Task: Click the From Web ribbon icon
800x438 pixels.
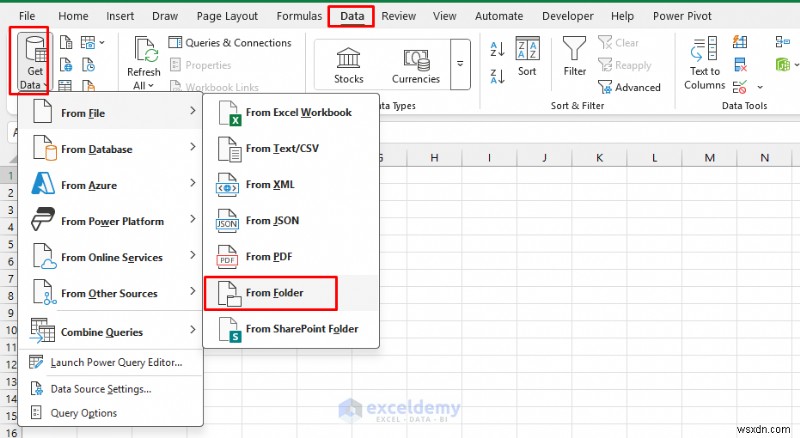Action: coord(66,64)
